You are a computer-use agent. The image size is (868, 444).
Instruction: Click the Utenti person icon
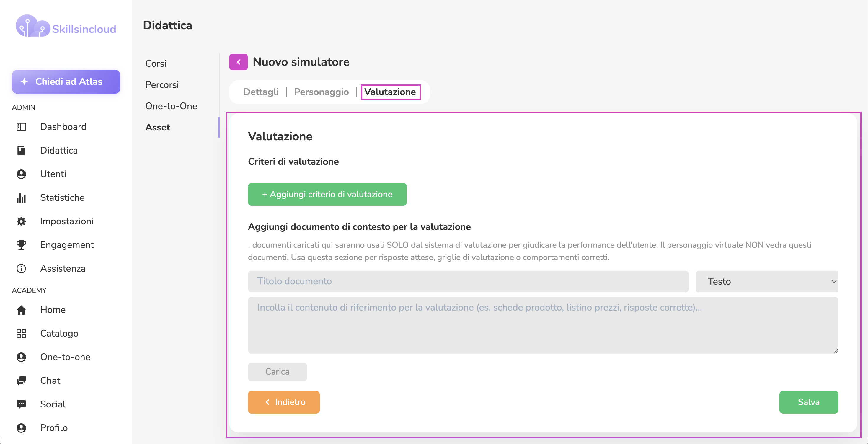tap(21, 174)
